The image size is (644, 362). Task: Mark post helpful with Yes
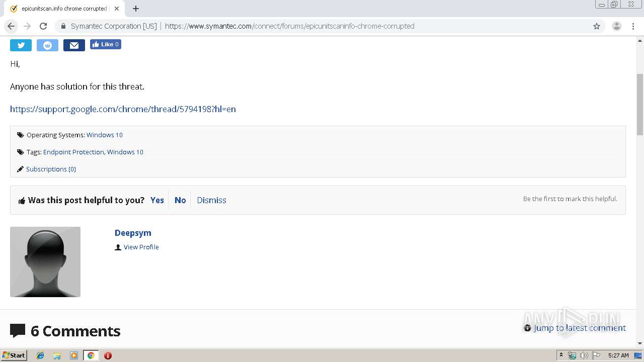157,200
